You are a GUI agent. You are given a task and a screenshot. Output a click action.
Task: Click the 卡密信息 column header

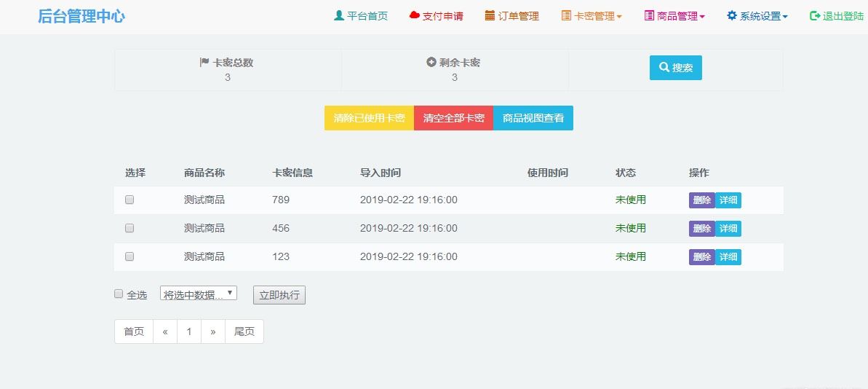[x=292, y=173]
